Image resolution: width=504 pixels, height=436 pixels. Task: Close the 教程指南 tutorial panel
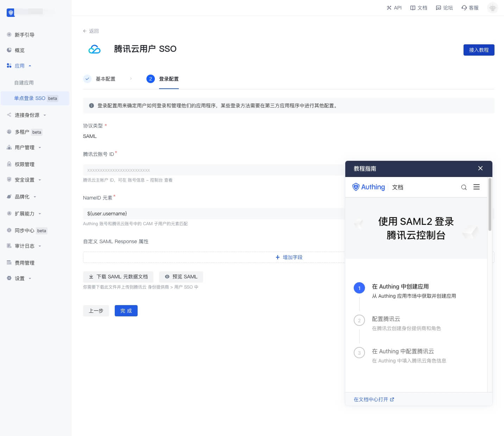coord(480,169)
